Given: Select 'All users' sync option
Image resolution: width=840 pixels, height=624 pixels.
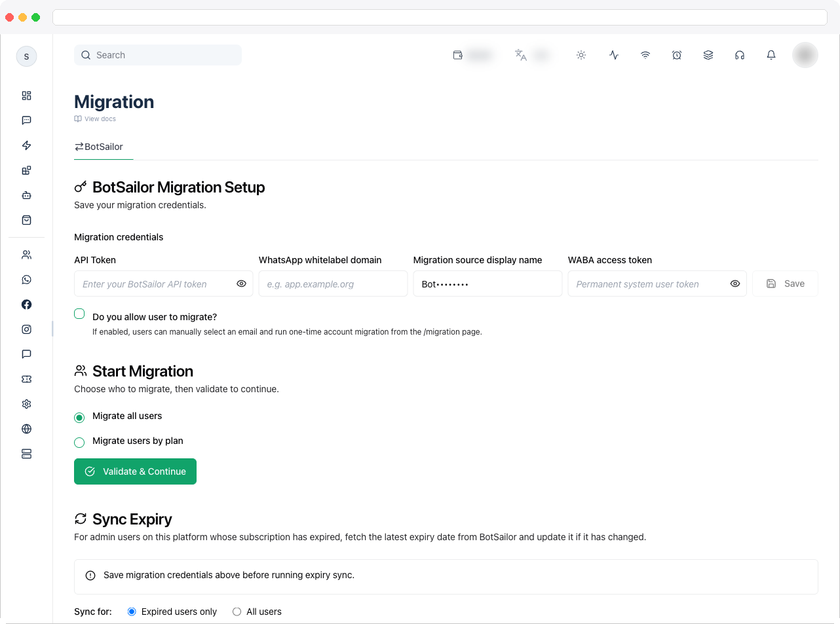Looking at the screenshot, I should [x=237, y=612].
